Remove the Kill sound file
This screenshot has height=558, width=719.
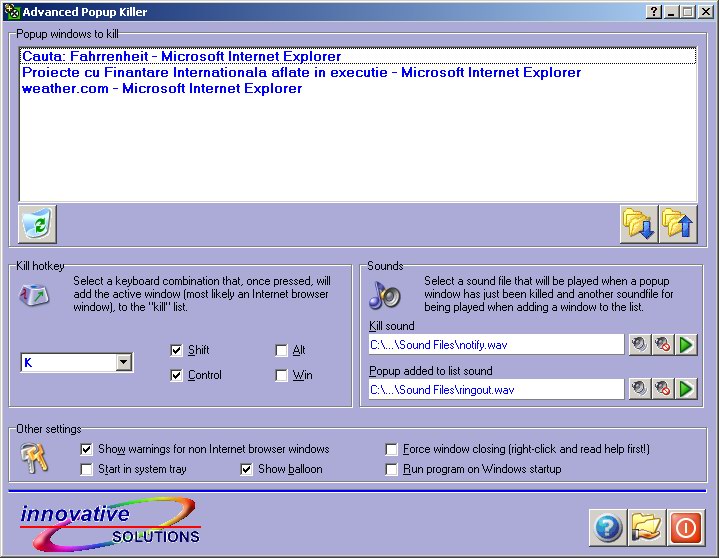click(x=663, y=344)
